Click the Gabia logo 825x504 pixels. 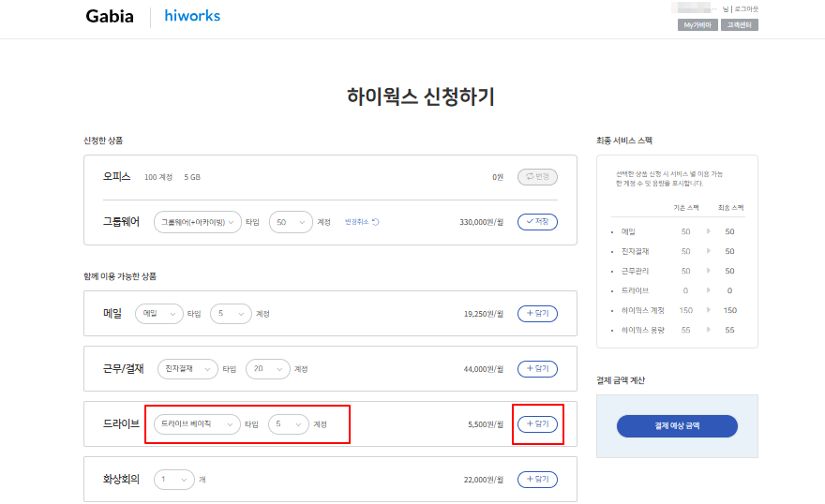point(110,17)
